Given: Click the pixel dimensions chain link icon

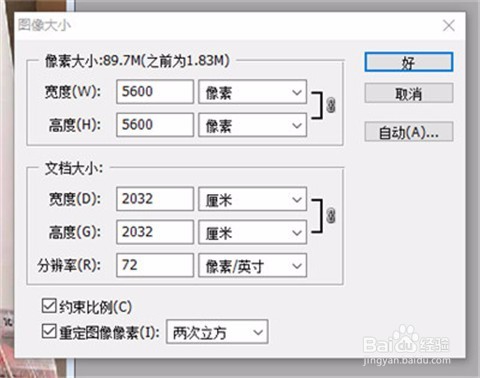Looking at the screenshot, I should pyautogui.click(x=330, y=105).
